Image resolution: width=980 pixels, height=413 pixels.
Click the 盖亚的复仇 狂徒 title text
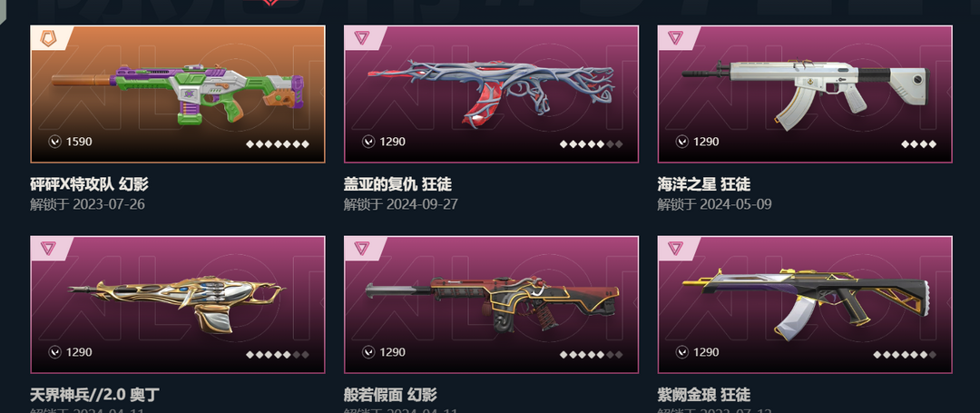(x=397, y=184)
